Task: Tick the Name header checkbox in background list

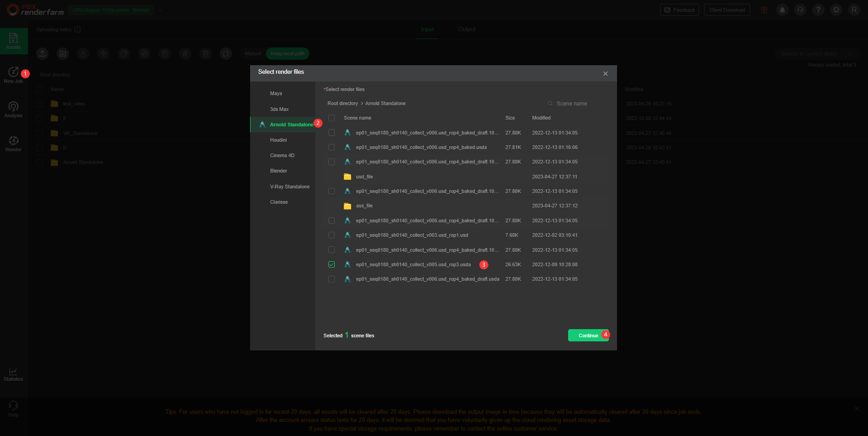Action: [x=39, y=89]
